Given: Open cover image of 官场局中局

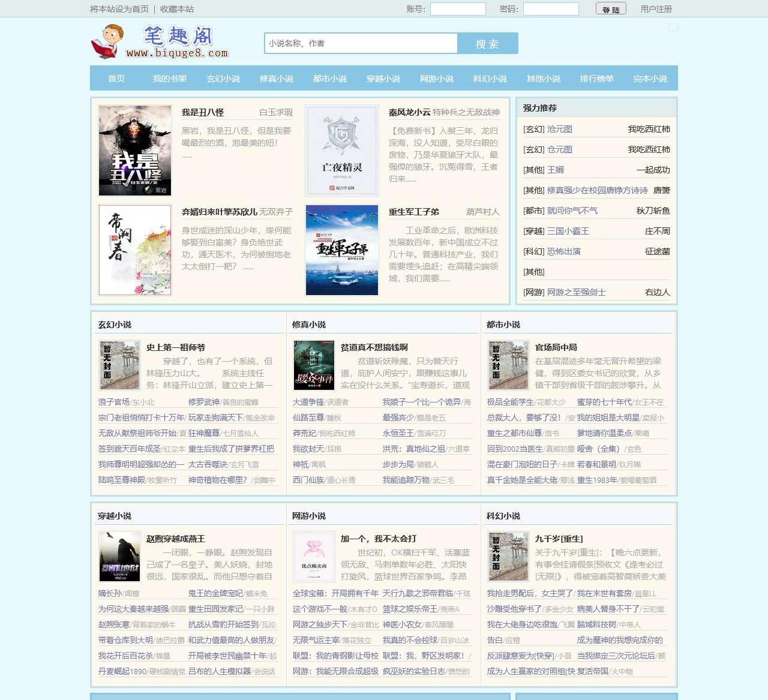Looking at the screenshot, I should click(x=508, y=365).
